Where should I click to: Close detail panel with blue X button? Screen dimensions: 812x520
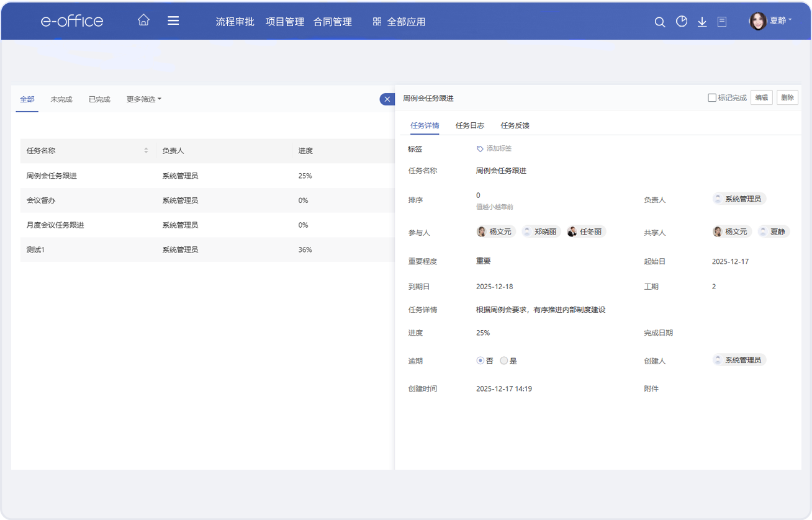pos(387,99)
